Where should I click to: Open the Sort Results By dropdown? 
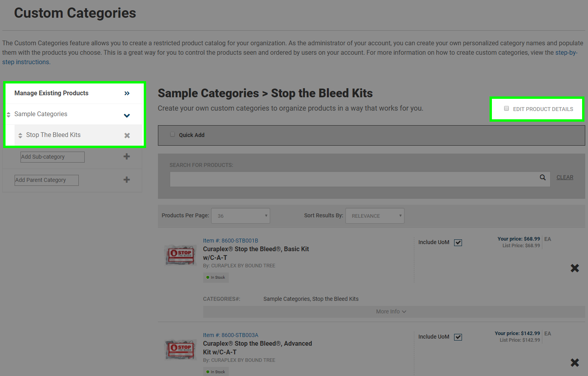click(375, 216)
